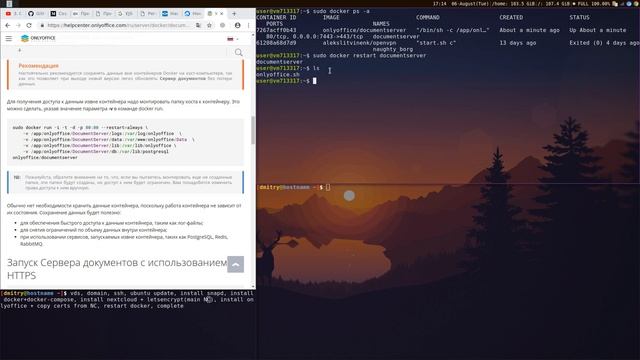Click the ONLYOFFICE logo

(38, 38)
